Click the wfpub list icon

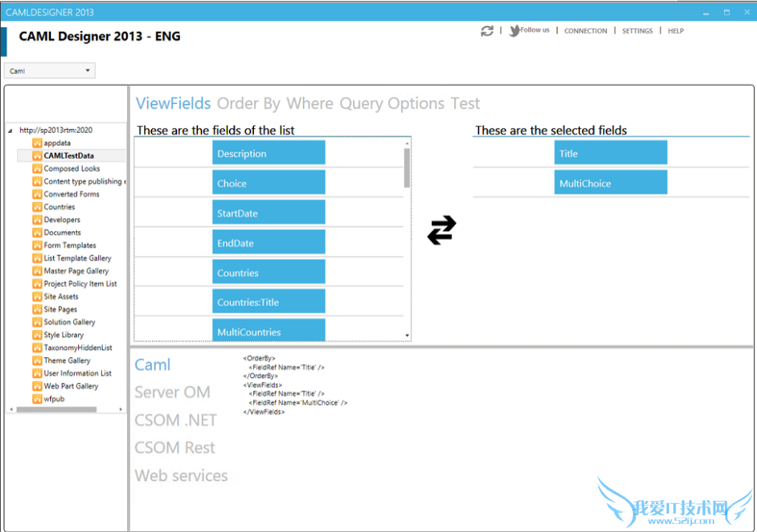coord(37,398)
